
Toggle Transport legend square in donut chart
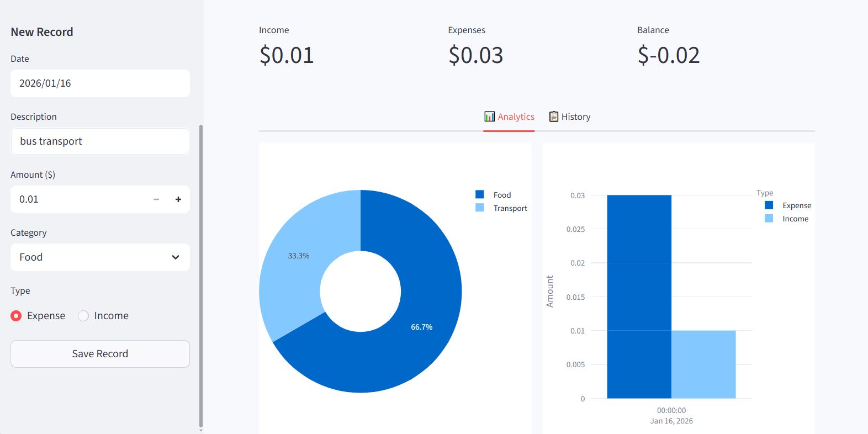coord(480,208)
